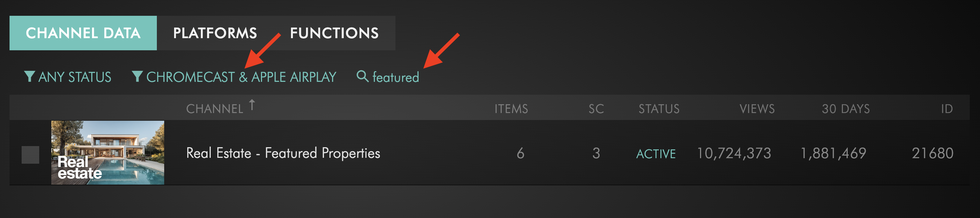Click the magnifier search icon
Image resolution: width=980 pixels, height=218 pixels.
(x=362, y=76)
